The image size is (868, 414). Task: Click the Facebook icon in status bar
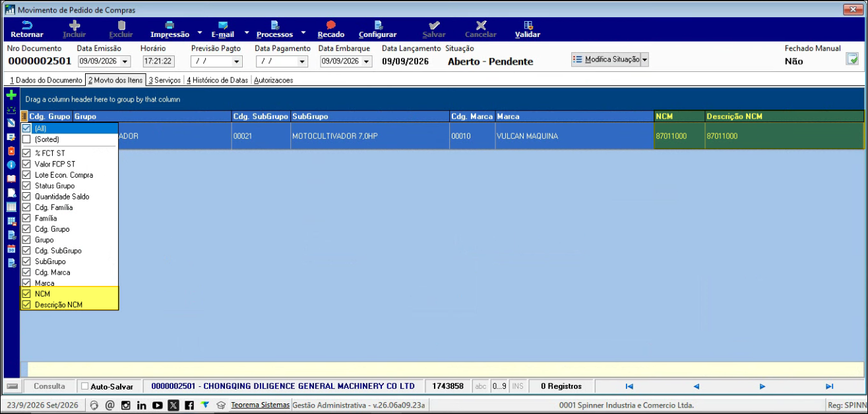pos(189,405)
